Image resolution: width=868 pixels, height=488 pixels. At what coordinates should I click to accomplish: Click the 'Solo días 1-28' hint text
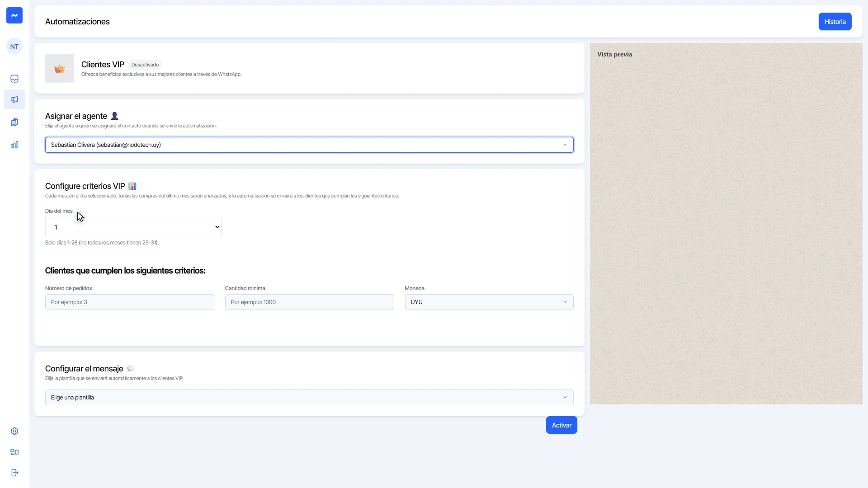click(102, 243)
